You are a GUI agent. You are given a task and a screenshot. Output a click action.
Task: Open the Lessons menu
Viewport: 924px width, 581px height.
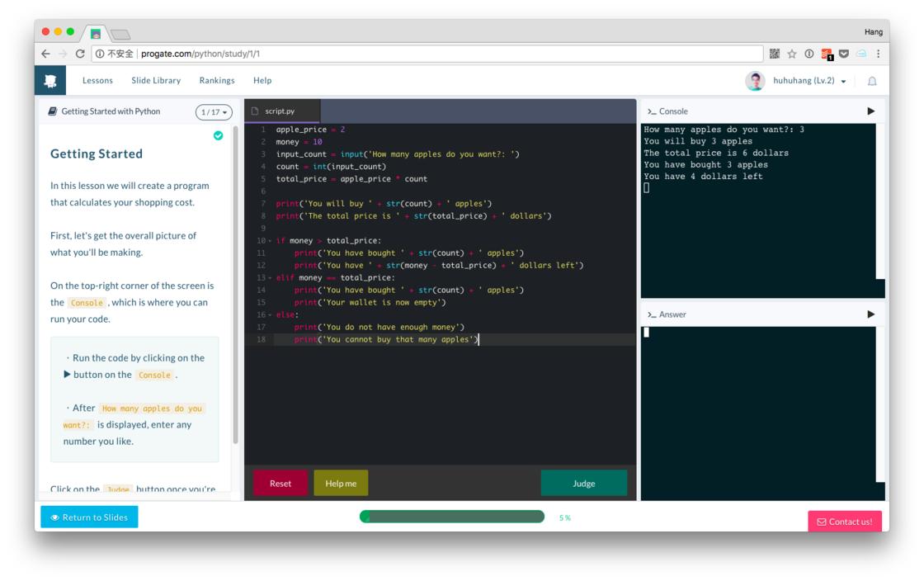pos(97,81)
